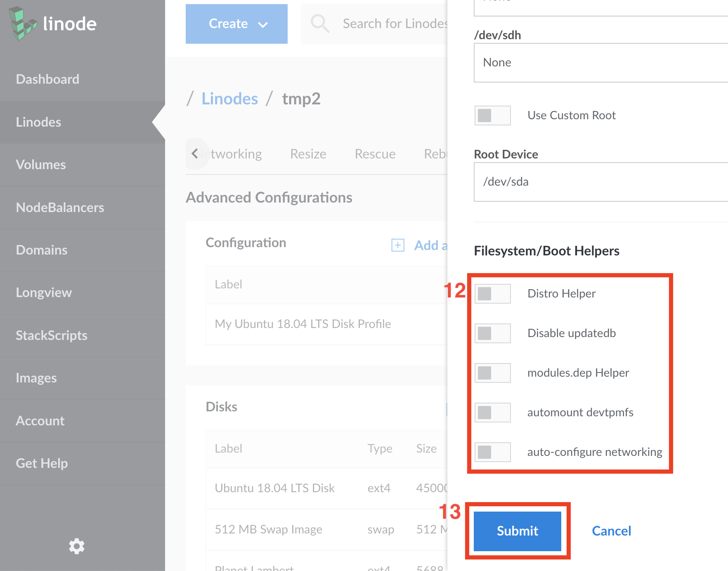Viewport: 728px width, 571px height.
Task: Go to Dashboard in sidebar
Action: click(83, 79)
